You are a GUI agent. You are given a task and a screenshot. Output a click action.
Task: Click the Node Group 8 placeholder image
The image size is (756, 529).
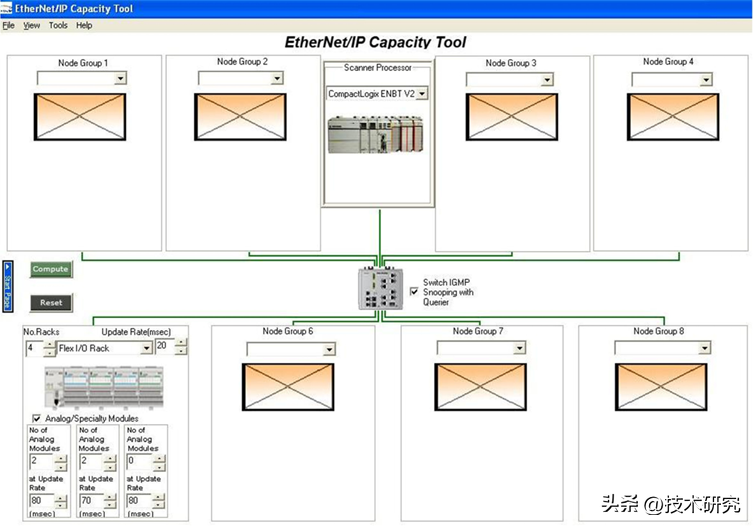(x=661, y=386)
